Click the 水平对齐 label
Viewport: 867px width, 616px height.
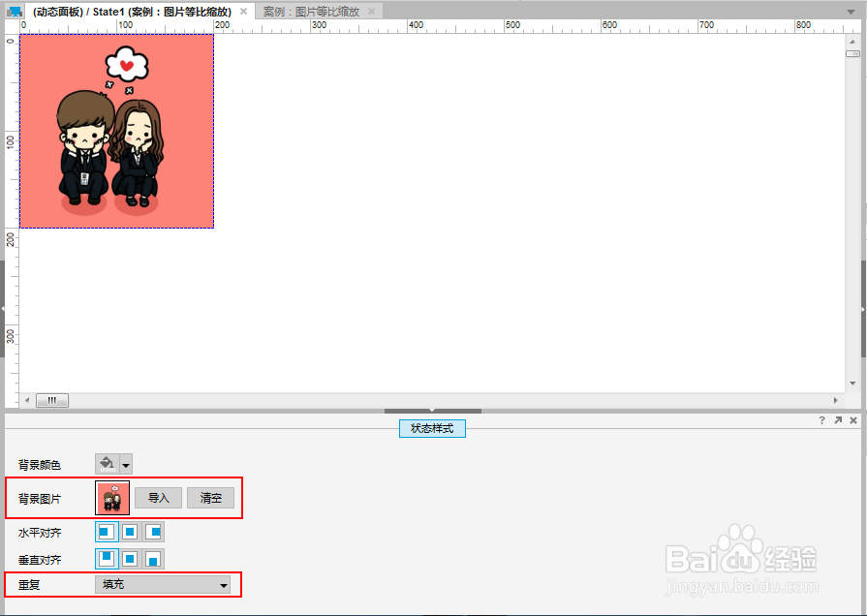[x=40, y=533]
